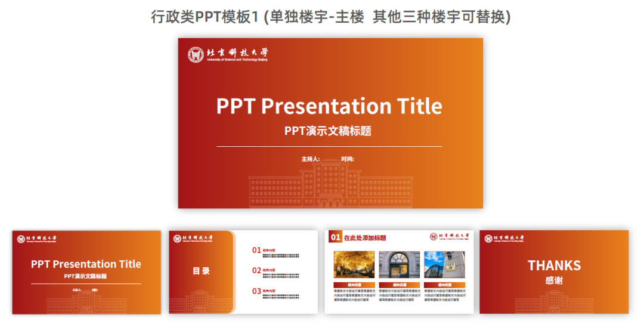Viewport: 644px width, 336px height.
Task: Select the "感谢" text on the ending slide
Action: (554, 280)
